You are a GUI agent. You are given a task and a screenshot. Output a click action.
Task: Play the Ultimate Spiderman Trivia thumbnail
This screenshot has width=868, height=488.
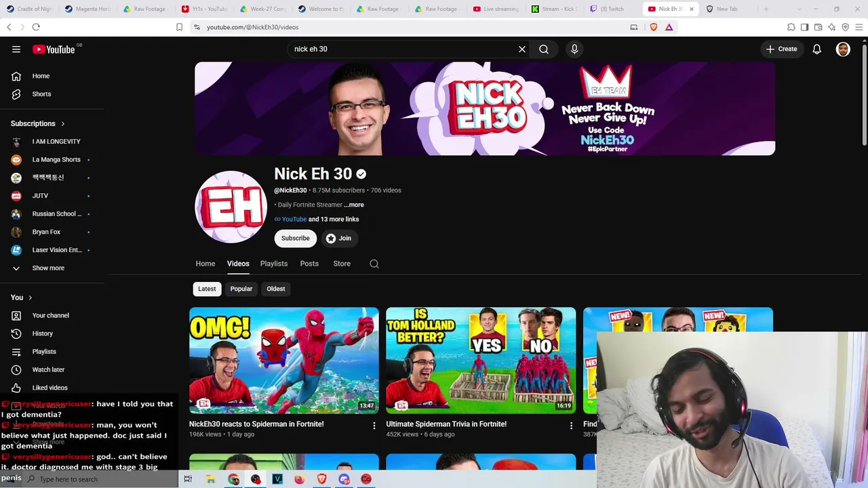(x=481, y=361)
